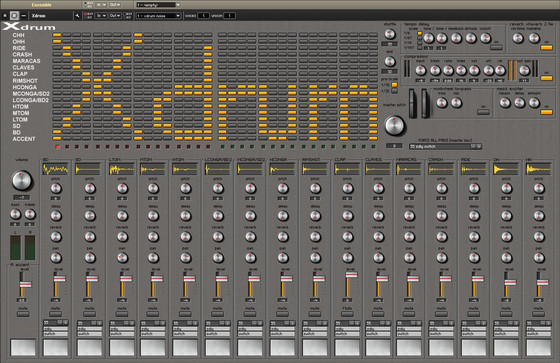This screenshot has width=560, height=363.
Task: Select the 1/8 tempo delay scale switch
Action: tap(420, 33)
